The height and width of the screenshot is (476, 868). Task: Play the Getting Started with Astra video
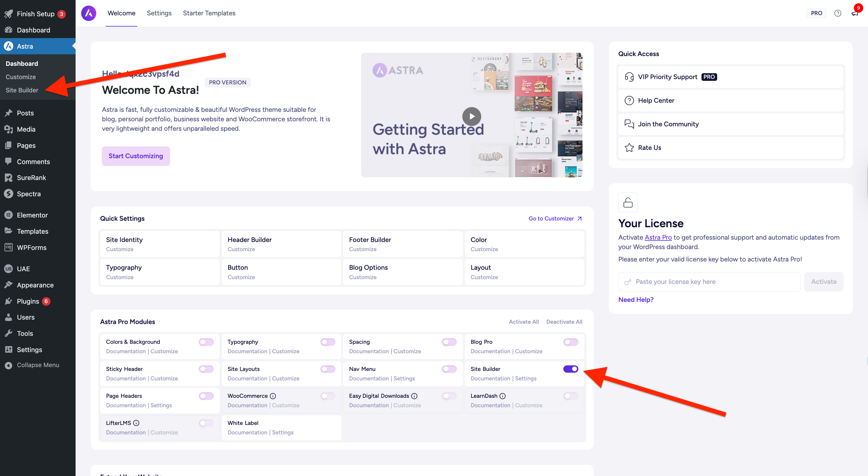pyautogui.click(x=471, y=116)
